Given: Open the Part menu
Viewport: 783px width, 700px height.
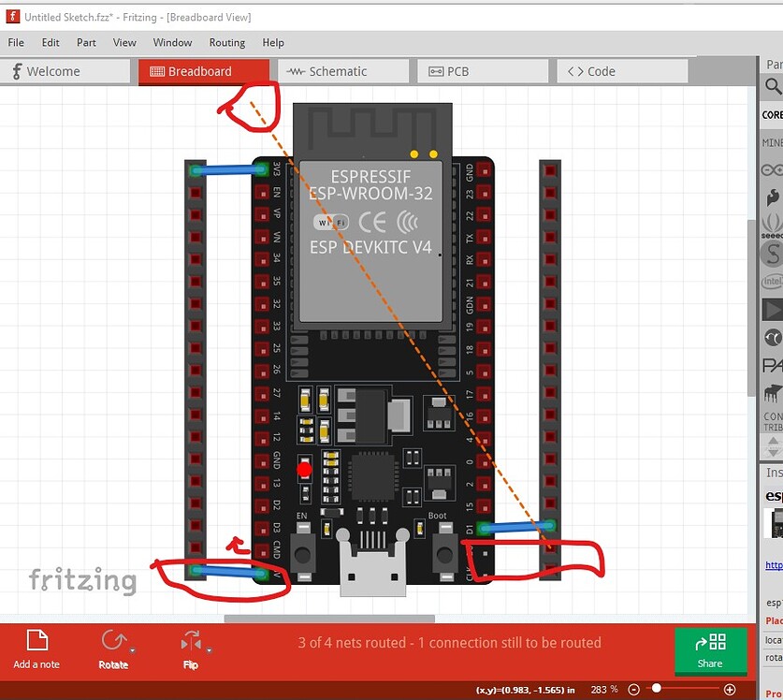Looking at the screenshot, I should pyautogui.click(x=86, y=42).
